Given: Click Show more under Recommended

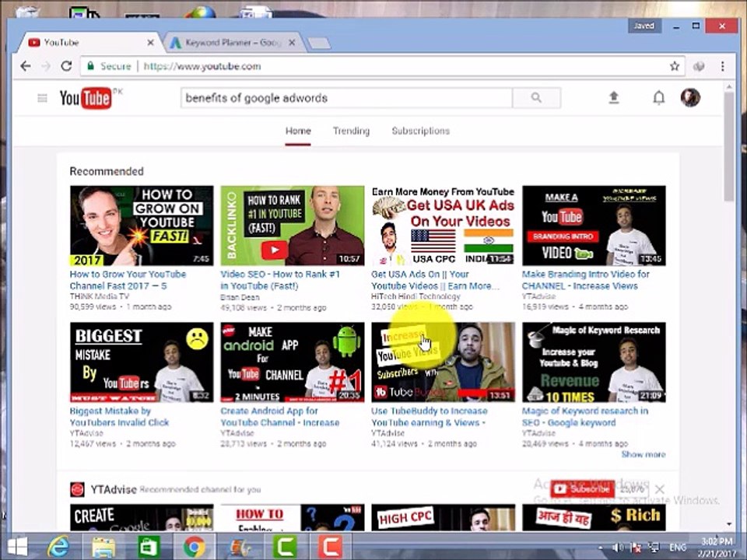Looking at the screenshot, I should pos(644,454).
